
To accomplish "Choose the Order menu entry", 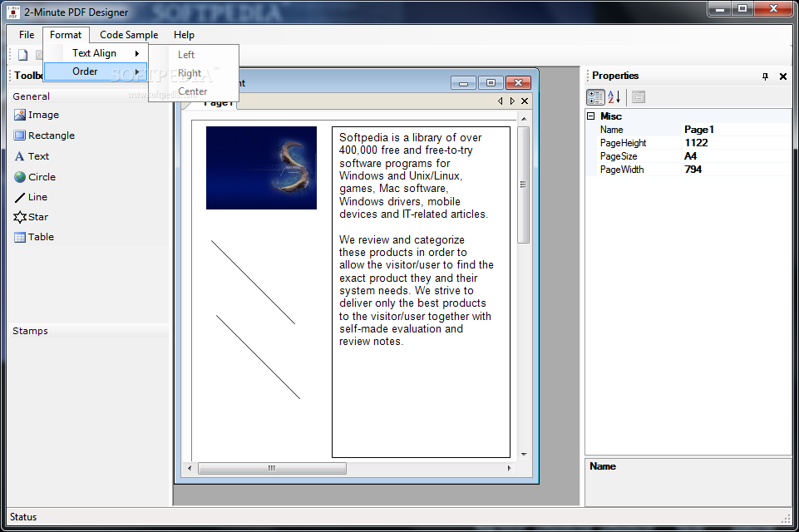I will click(96, 71).
